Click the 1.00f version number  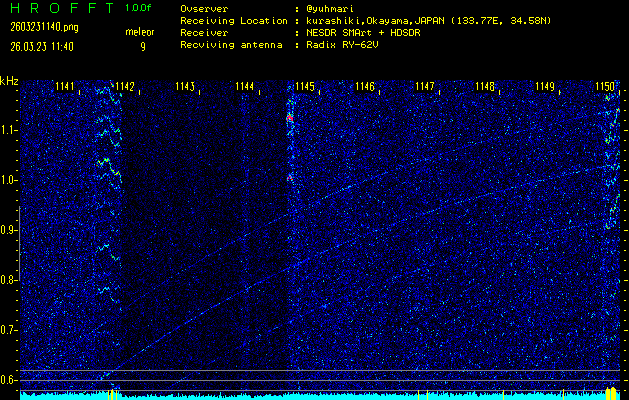click(139, 8)
